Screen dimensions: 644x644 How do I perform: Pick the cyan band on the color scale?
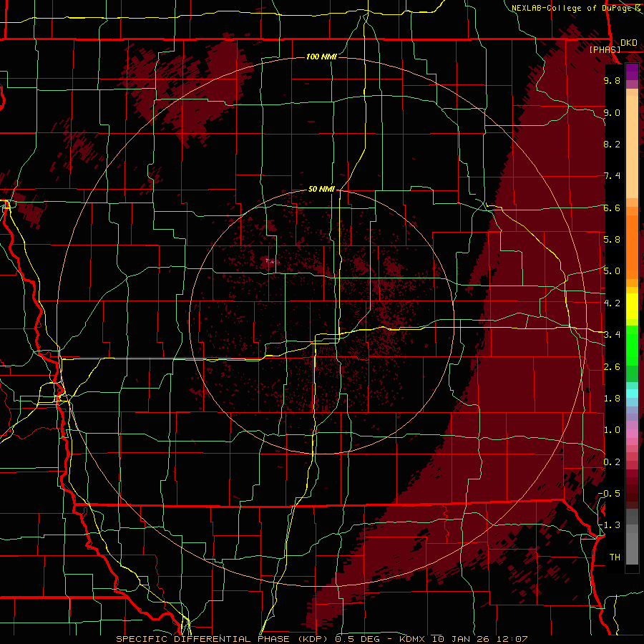632,393
